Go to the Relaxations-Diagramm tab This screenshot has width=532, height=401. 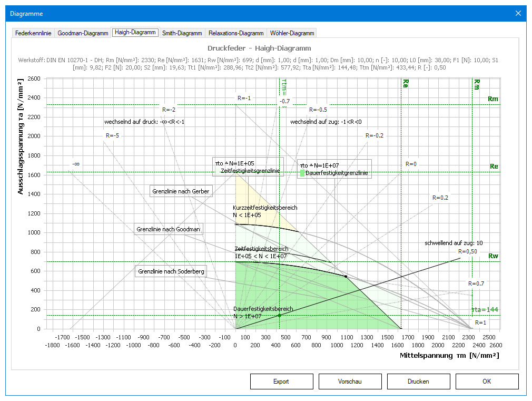click(236, 33)
